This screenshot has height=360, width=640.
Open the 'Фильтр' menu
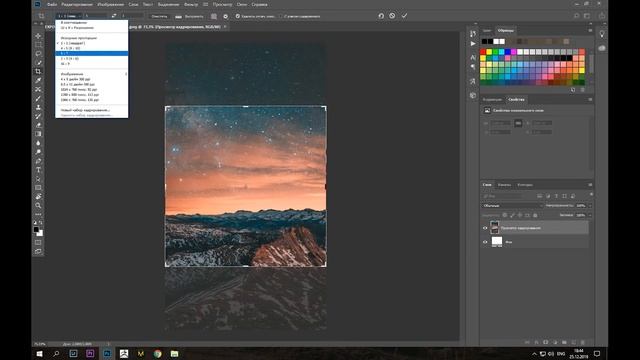[x=191, y=4]
